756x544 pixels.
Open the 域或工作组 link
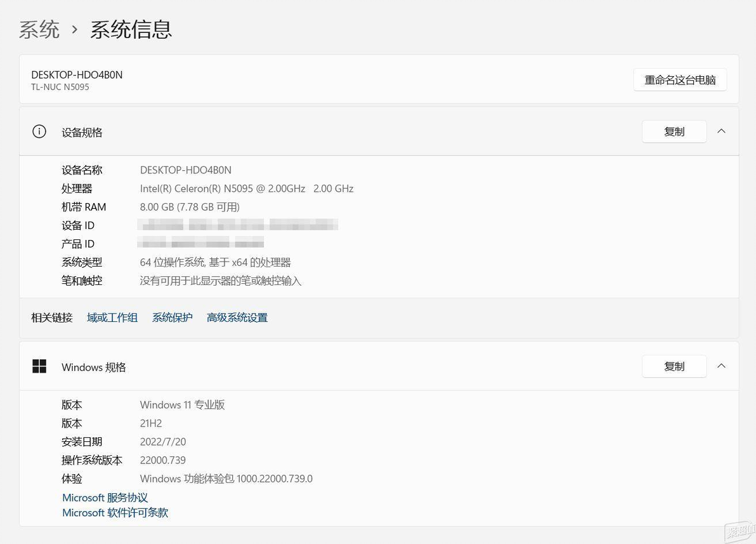point(112,317)
